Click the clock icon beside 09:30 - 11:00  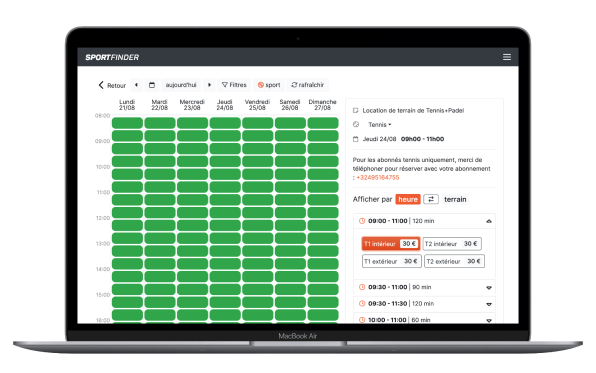(x=362, y=287)
